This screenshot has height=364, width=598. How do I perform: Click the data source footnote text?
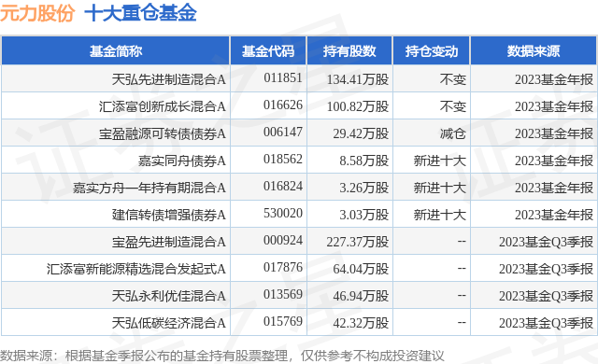click(x=222, y=356)
